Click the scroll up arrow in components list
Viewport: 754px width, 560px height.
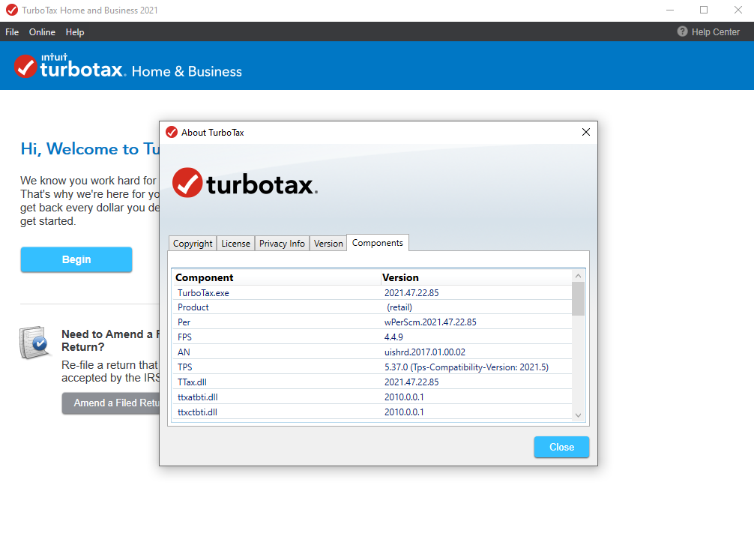pos(579,276)
